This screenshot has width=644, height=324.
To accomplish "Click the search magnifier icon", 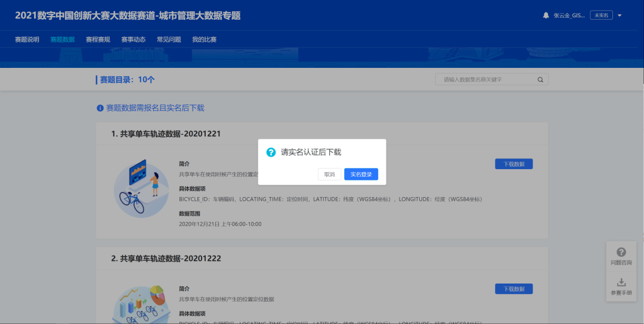I will 540,80.
